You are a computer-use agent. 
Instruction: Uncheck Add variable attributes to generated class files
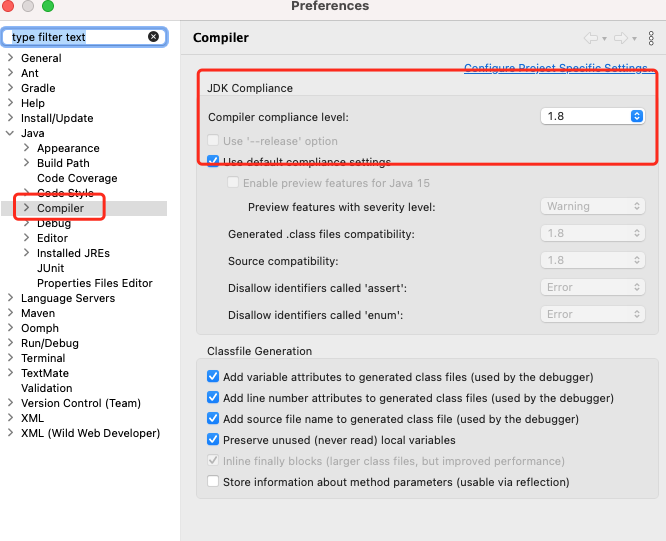coord(213,376)
